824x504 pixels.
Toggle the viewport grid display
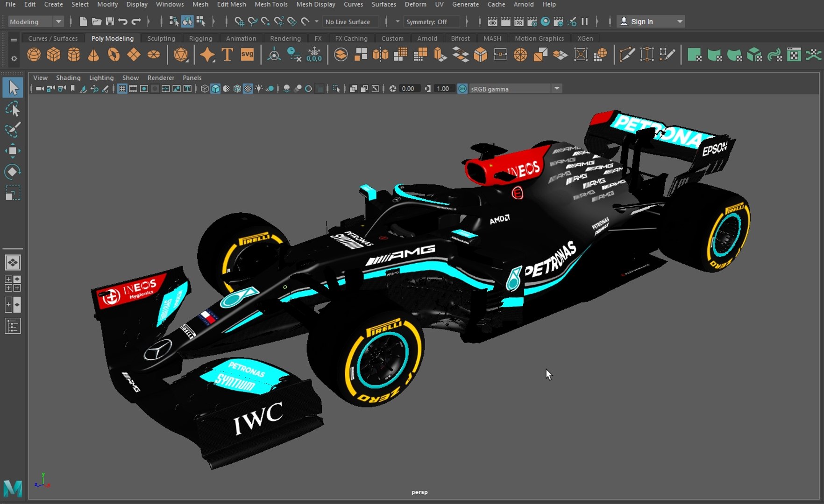122,89
